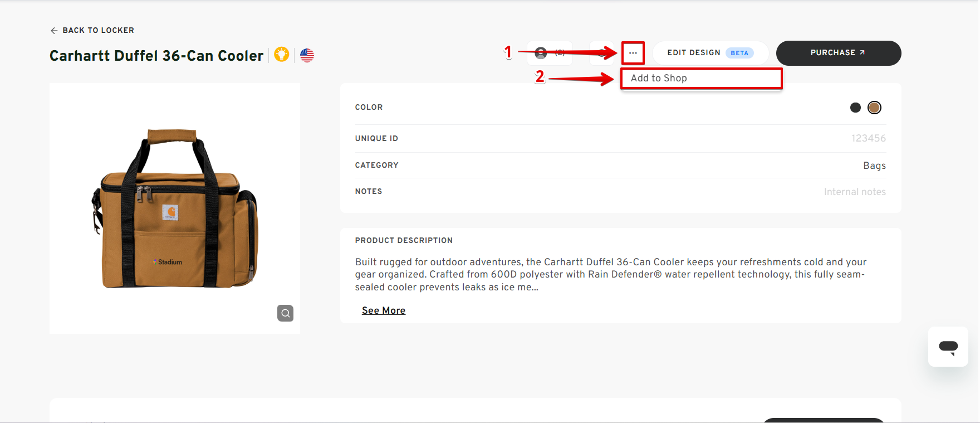Select the brown color swatch
980x423 pixels.
point(874,108)
